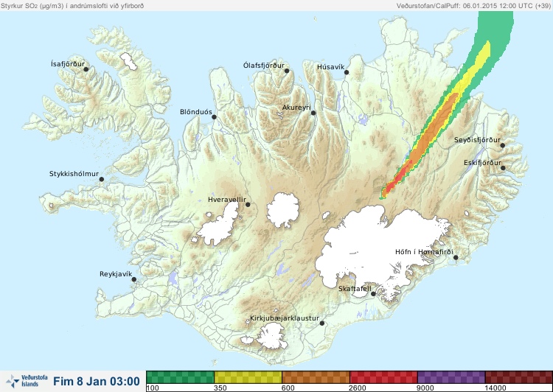Viewport: 553px width, 392px height.
Task: Click the 'Fim 8 Jan 03:00' timestamp
Action: pos(97,382)
